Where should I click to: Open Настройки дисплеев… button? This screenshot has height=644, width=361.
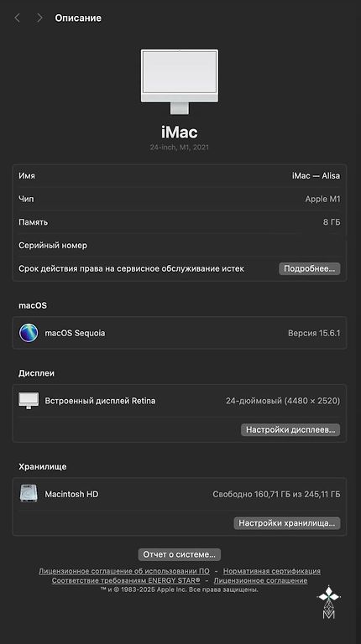pyautogui.click(x=290, y=429)
